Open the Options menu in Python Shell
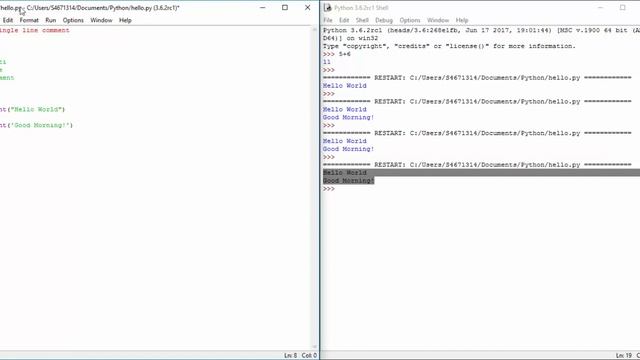 pyautogui.click(x=410, y=20)
